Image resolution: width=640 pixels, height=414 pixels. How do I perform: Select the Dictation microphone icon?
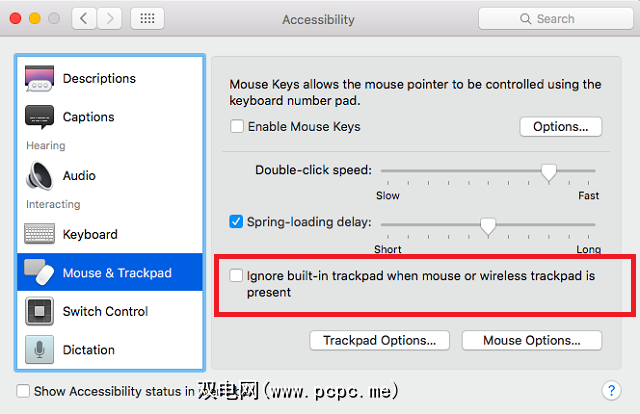pyautogui.click(x=39, y=350)
